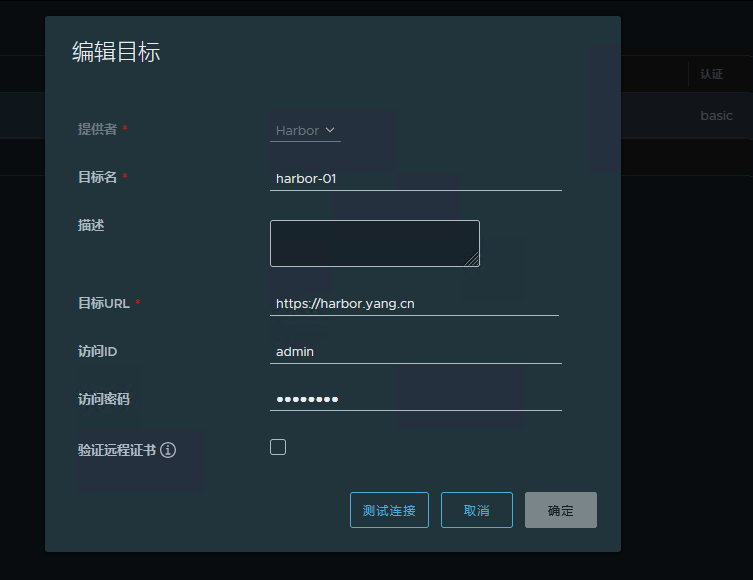Click the 访问ID field label

(x=98, y=352)
